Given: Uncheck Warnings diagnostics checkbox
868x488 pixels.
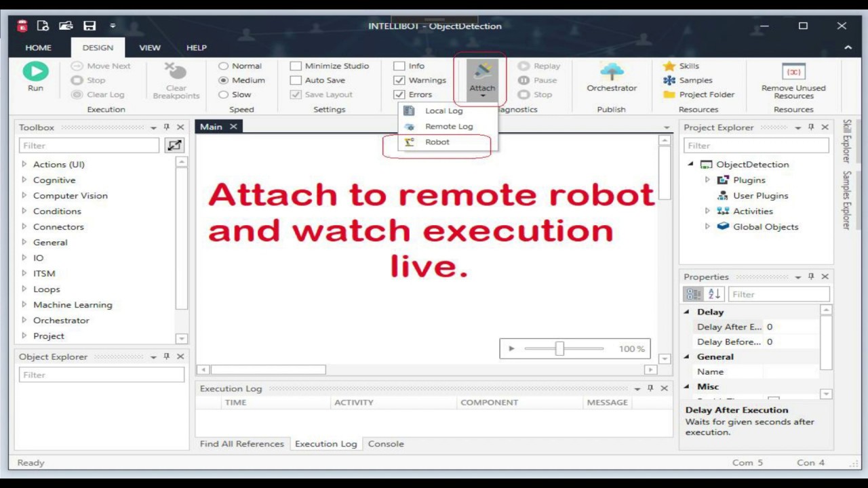Looking at the screenshot, I should pos(399,80).
